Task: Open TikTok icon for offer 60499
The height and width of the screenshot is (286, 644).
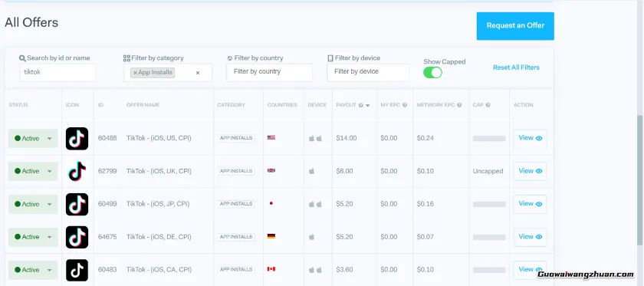Action: [x=77, y=204]
